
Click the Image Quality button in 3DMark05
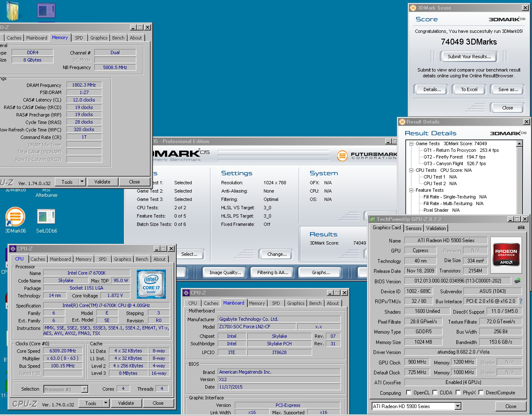point(225,272)
